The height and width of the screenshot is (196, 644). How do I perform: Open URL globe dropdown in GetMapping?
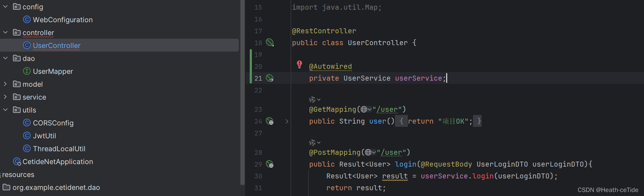[366, 109]
